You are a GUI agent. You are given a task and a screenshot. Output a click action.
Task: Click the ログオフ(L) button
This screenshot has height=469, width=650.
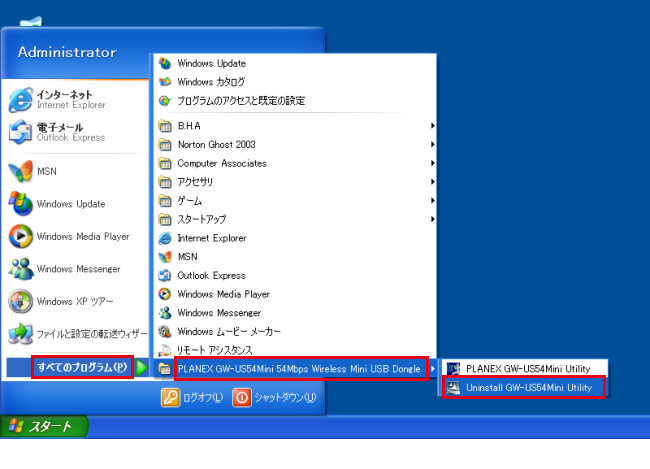(192, 397)
